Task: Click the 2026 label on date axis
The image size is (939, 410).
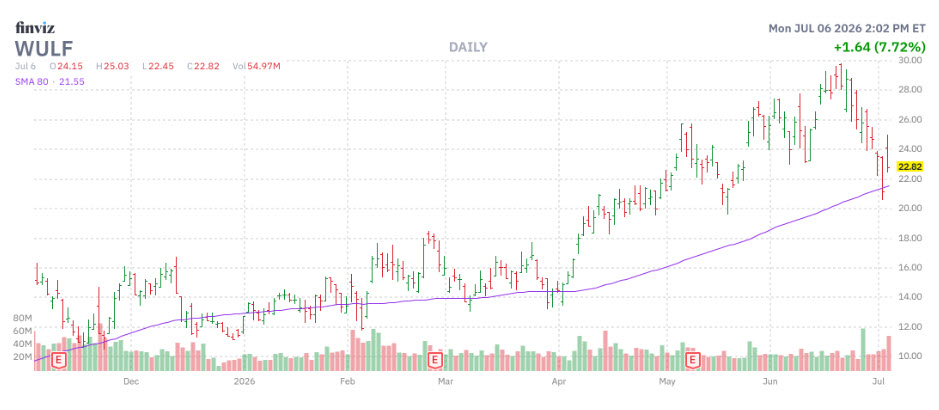Action: pyautogui.click(x=244, y=381)
